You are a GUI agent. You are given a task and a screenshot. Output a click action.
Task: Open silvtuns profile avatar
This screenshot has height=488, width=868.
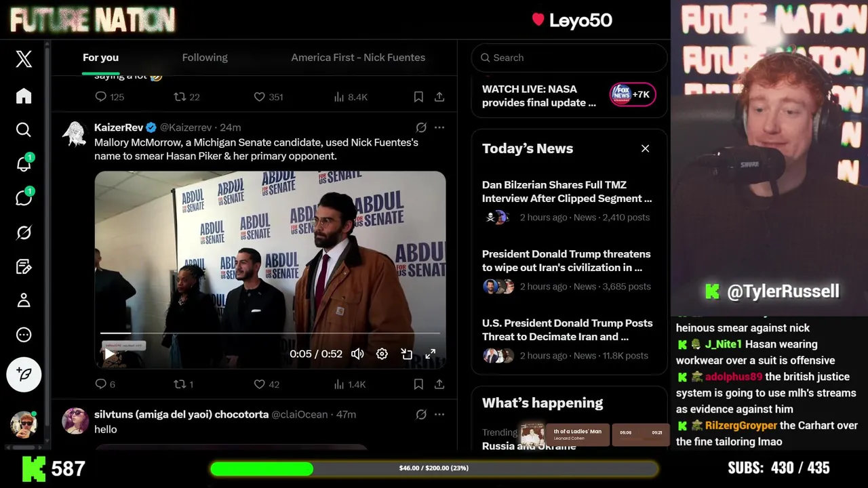75,421
